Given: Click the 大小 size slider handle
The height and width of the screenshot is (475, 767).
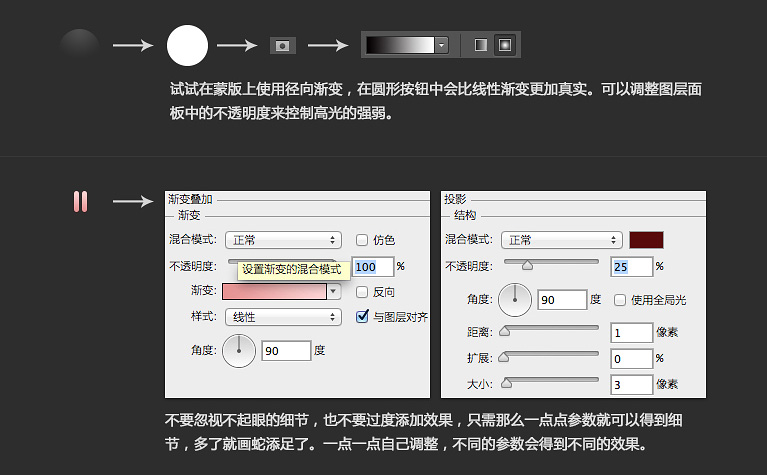Looking at the screenshot, I should click(506, 383).
